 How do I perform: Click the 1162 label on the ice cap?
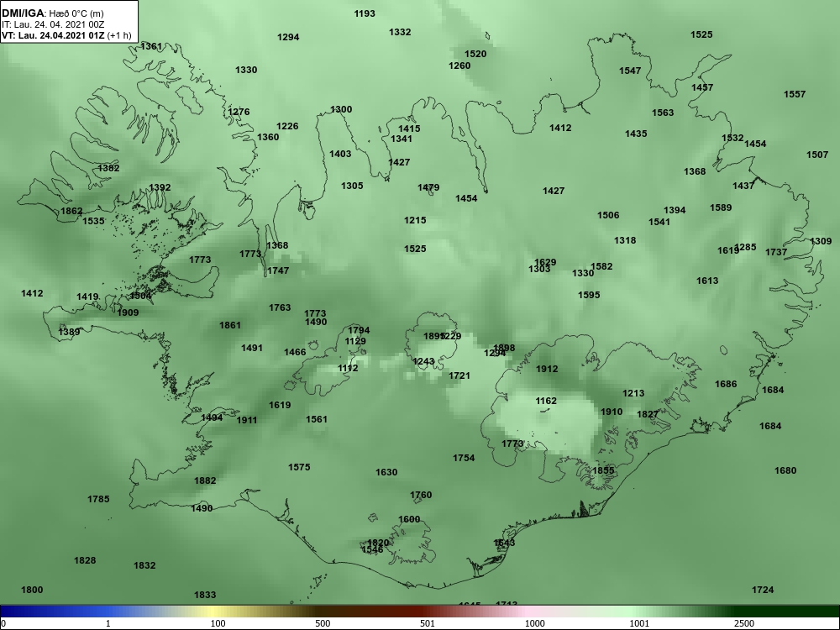[x=546, y=401]
